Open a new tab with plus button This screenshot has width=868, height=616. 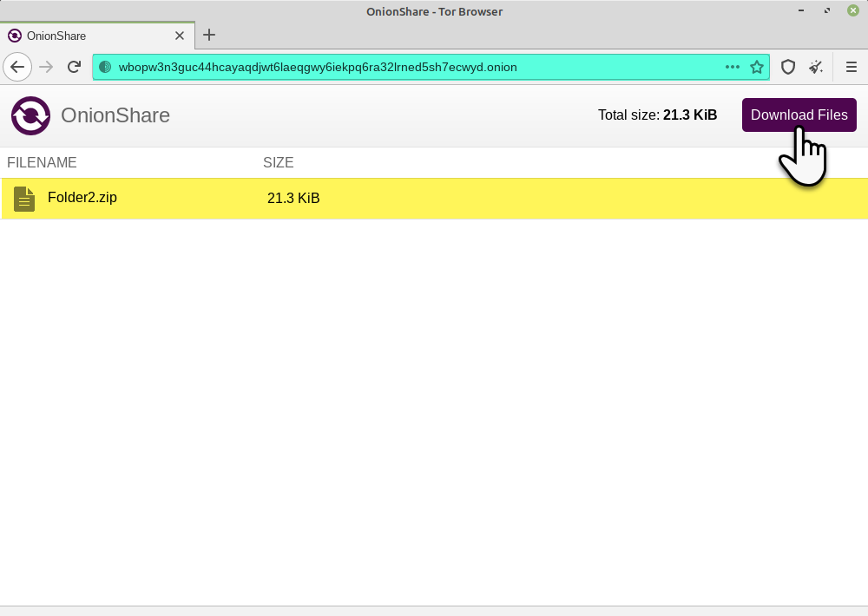(208, 35)
